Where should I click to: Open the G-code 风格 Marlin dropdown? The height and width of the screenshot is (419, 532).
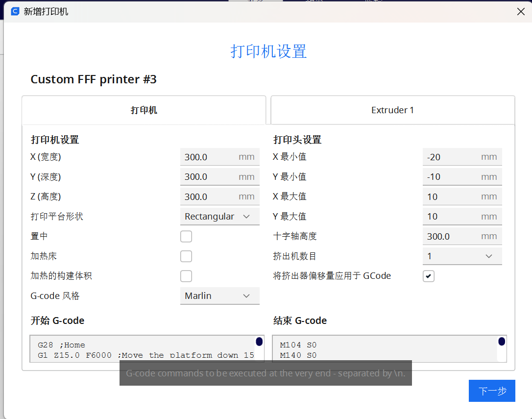tap(219, 296)
